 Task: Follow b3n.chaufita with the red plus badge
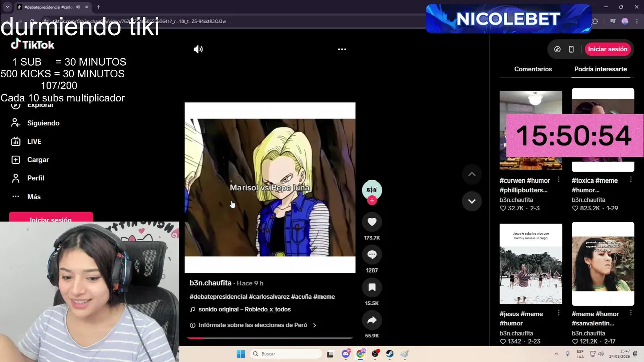[x=372, y=200]
